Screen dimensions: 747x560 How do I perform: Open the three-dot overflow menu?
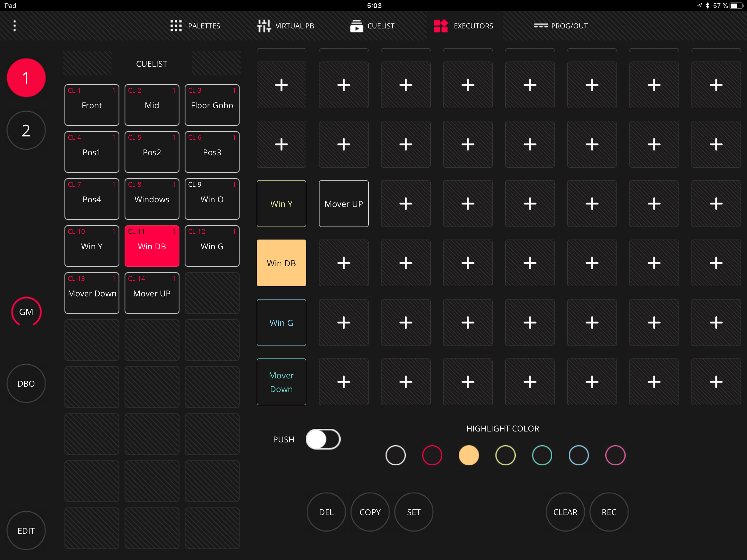click(14, 26)
